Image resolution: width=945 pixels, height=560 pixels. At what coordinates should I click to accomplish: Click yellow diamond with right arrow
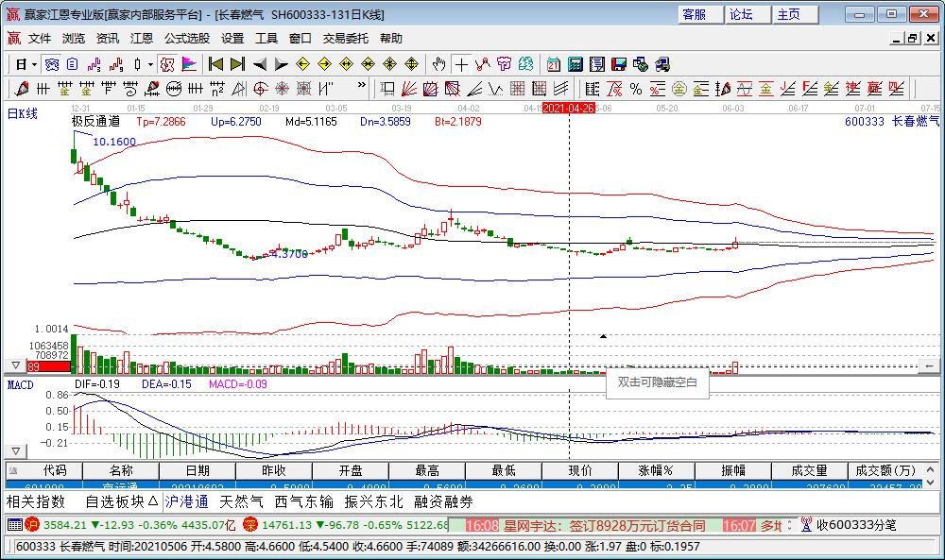point(325,64)
